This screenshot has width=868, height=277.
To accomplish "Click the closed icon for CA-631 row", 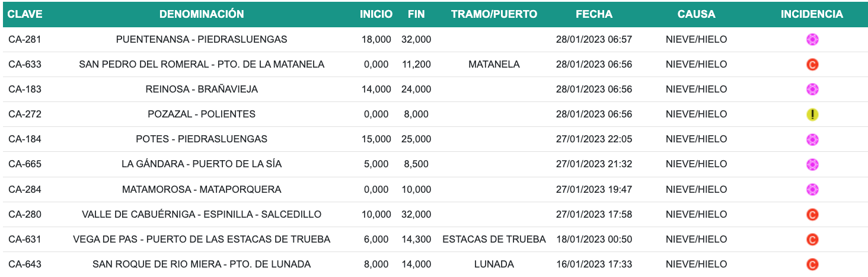I will (x=812, y=240).
